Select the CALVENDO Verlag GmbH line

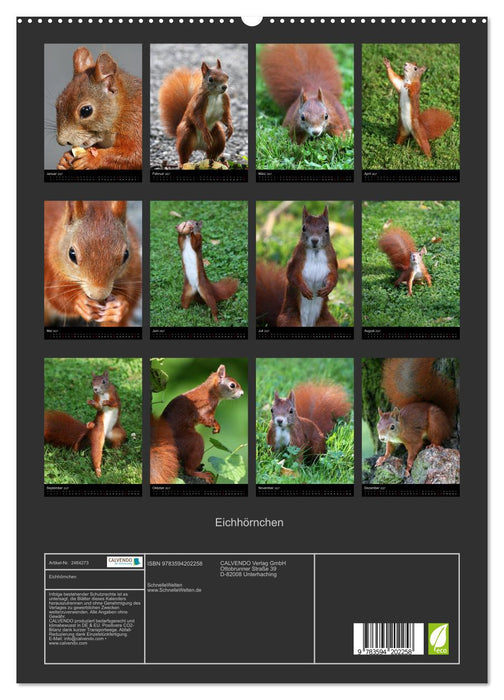coord(253,563)
